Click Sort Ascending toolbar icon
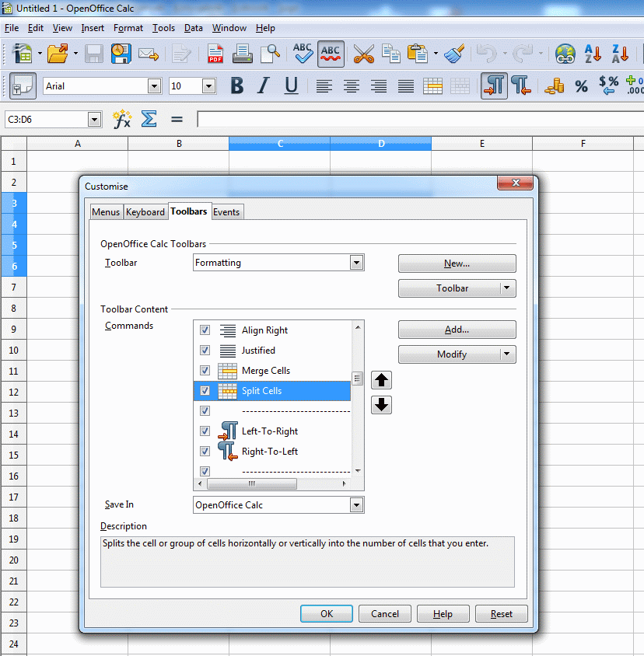Image resolution: width=644 pixels, height=656 pixels. coord(593,54)
